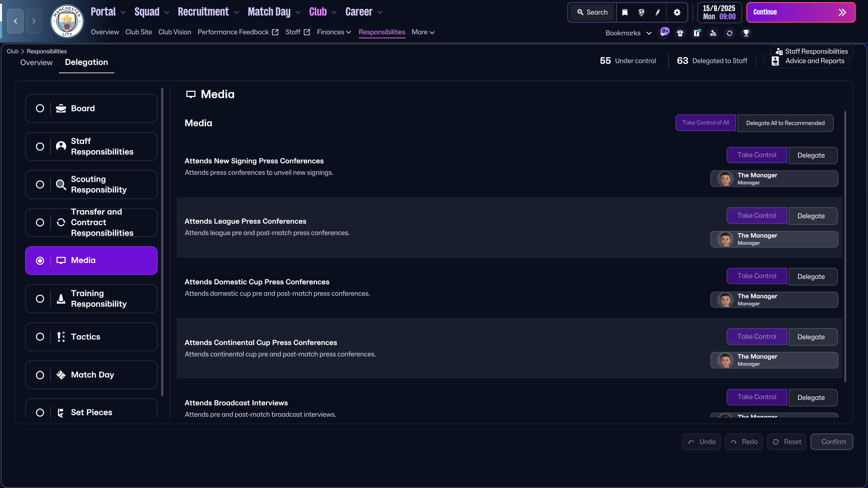Delegate Attends League Press Conferences
The height and width of the screenshot is (488, 868).
[x=812, y=216]
